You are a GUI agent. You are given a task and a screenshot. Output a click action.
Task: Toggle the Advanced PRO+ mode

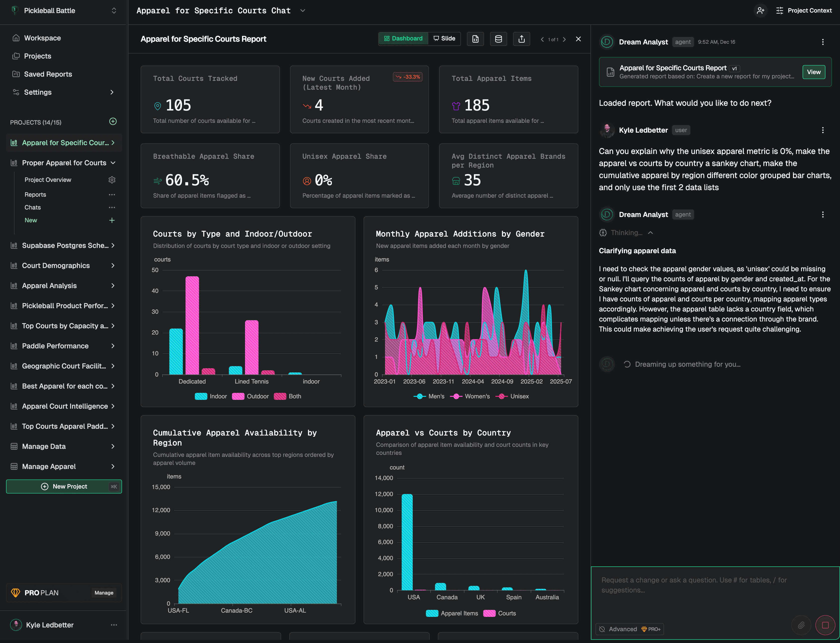tap(630, 629)
